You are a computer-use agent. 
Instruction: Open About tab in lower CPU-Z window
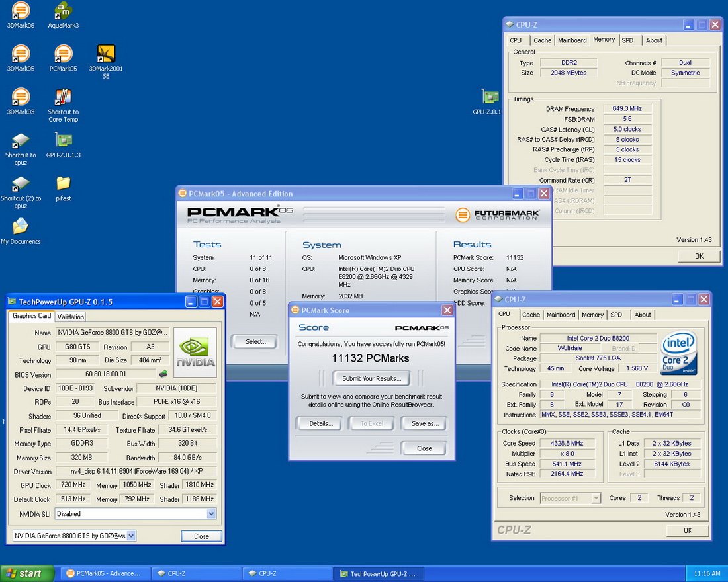tap(643, 315)
